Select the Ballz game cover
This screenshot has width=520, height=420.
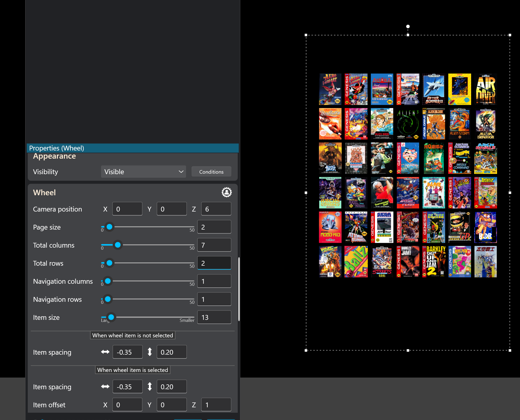[x=356, y=262]
